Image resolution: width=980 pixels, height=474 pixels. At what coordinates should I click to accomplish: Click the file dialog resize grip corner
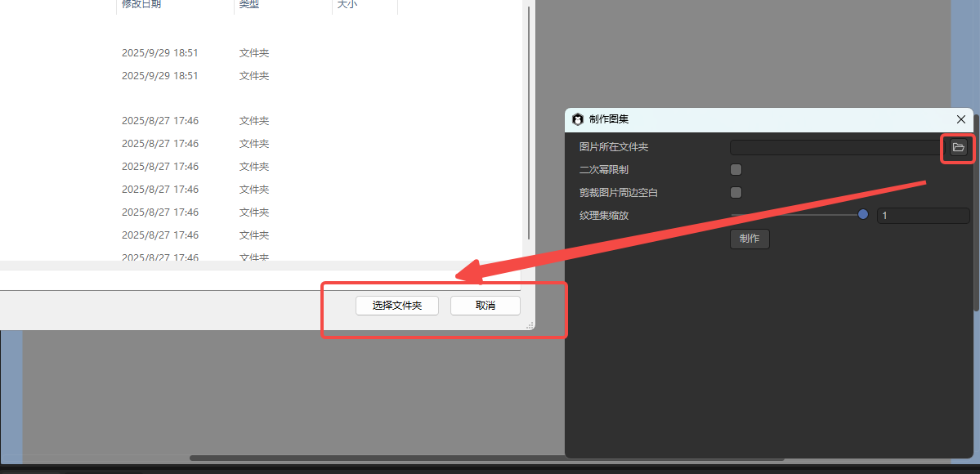click(x=530, y=325)
